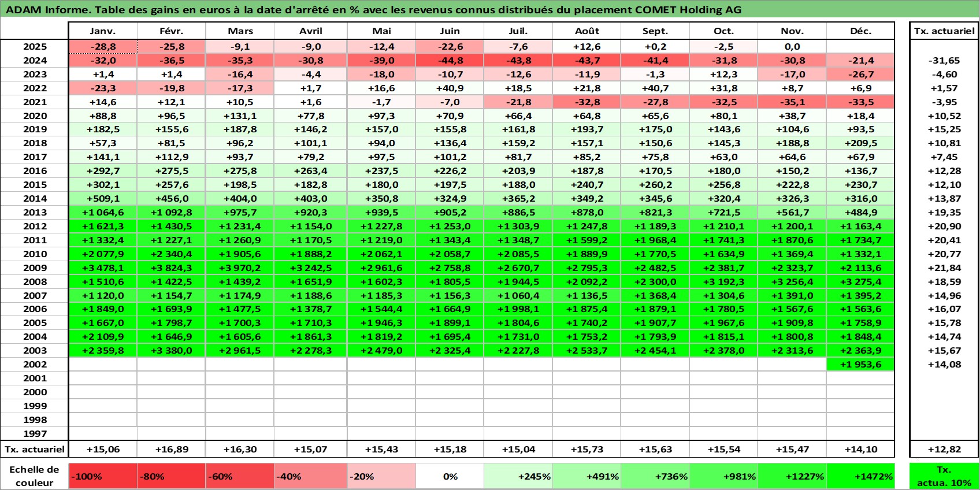This screenshot has width=980, height=490.
Task: Select the 2016 Janv. cell showing +292,7
Action: pyautogui.click(x=103, y=171)
